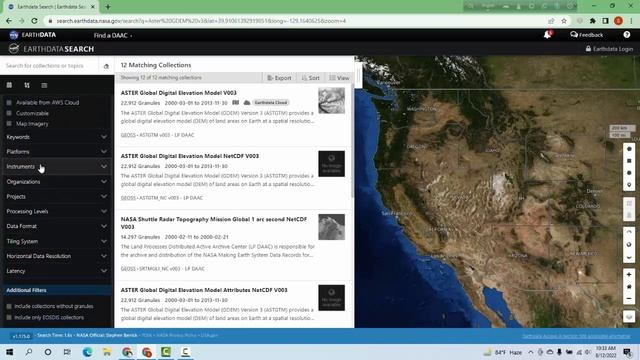Open the notifications bell icon

click(x=547, y=35)
